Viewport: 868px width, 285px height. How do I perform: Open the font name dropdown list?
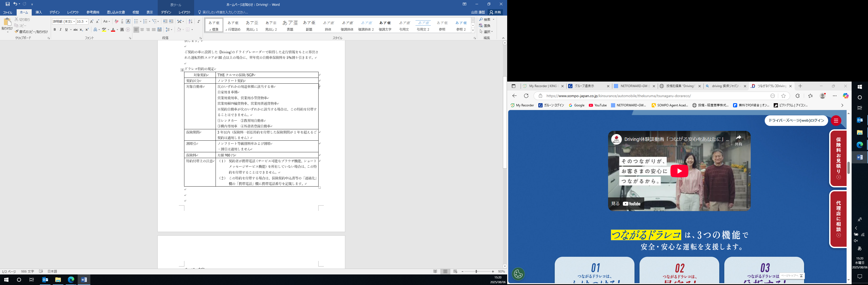(74, 22)
